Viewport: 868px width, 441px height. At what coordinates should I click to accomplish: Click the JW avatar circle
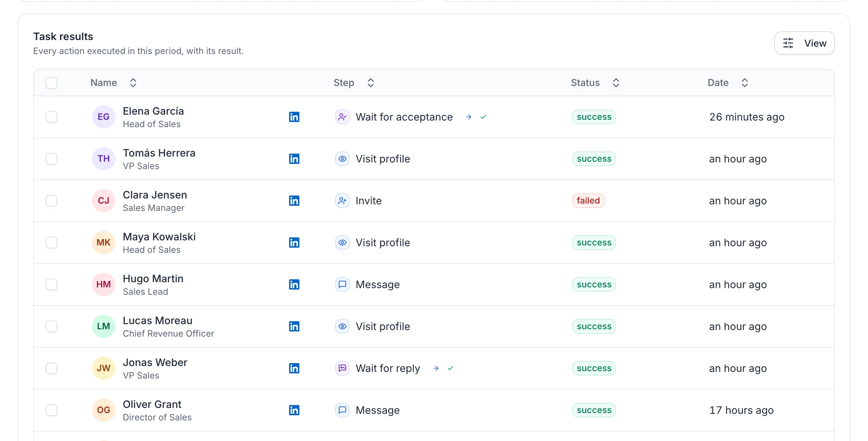[x=103, y=368]
